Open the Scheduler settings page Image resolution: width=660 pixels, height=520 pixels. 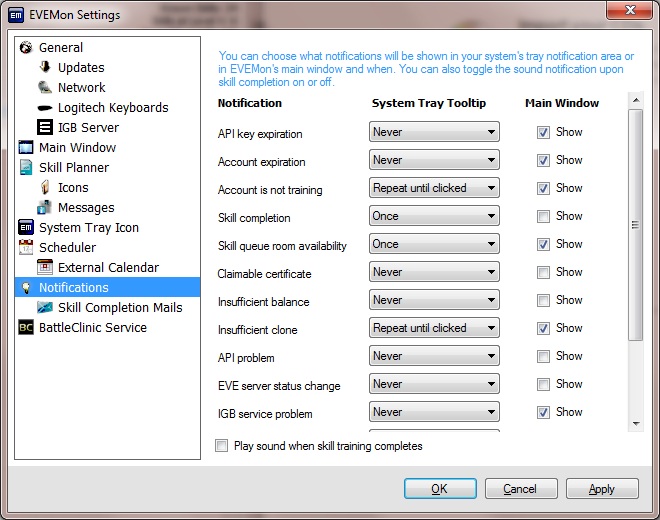[67, 247]
